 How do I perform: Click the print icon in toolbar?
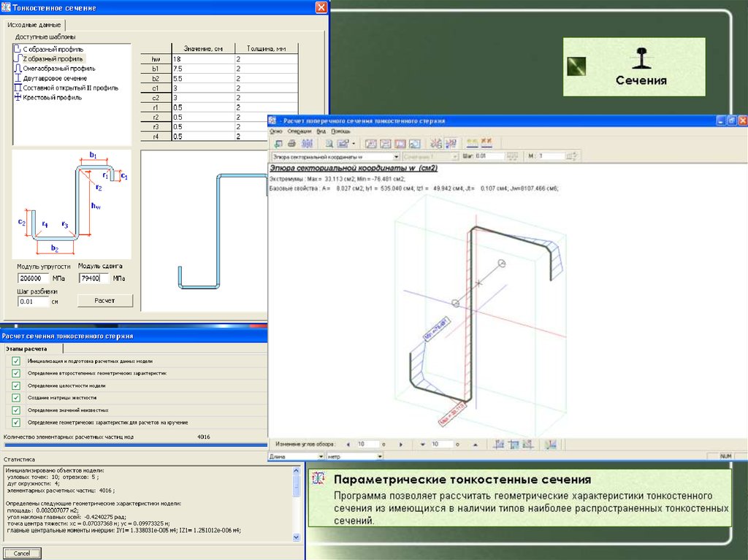click(x=291, y=143)
